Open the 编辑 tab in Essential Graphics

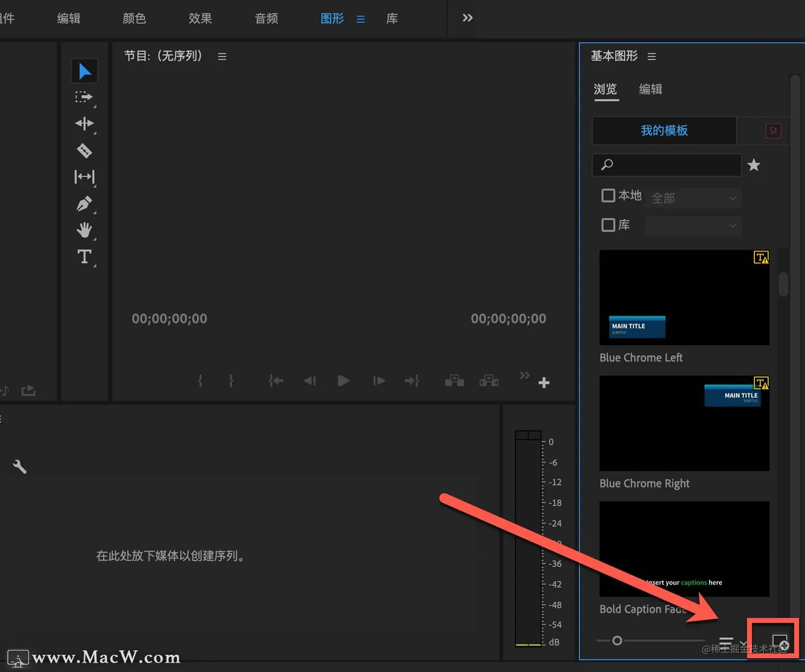pyautogui.click(x=651, y=89)
